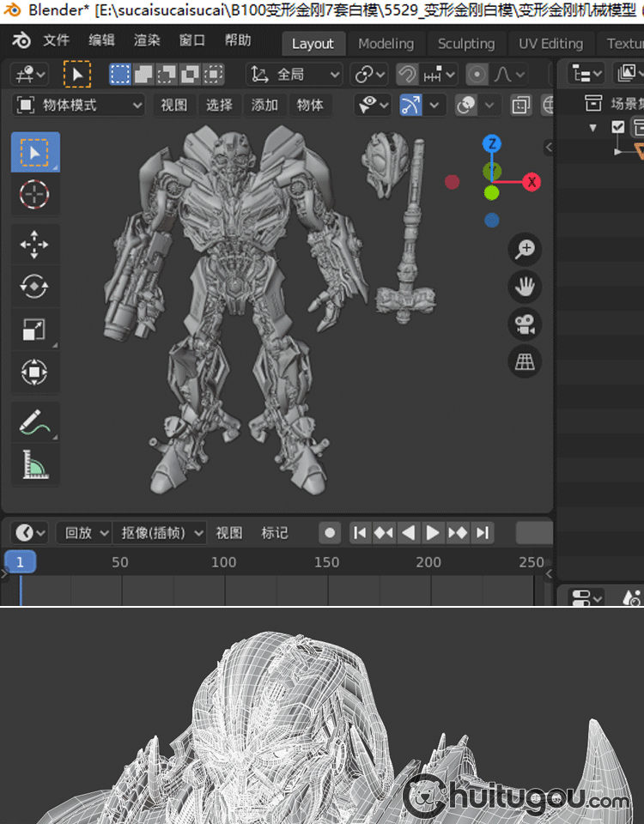This screenshot has width=644, height=824.
Task: Expand the 回放 playback dropdown
Action: 84,533
